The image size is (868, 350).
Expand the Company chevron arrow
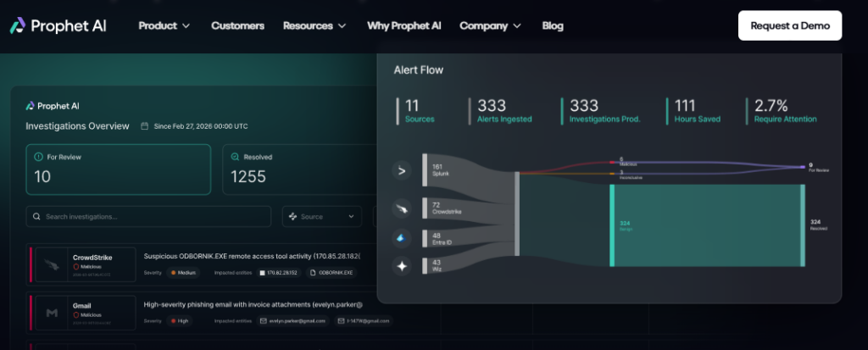point(517,26)
